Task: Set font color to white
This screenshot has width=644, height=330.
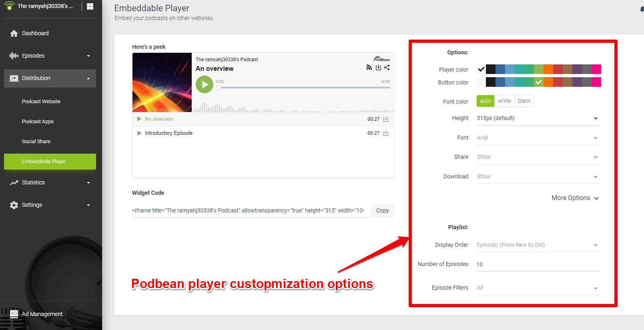Action: pos(504,101)
